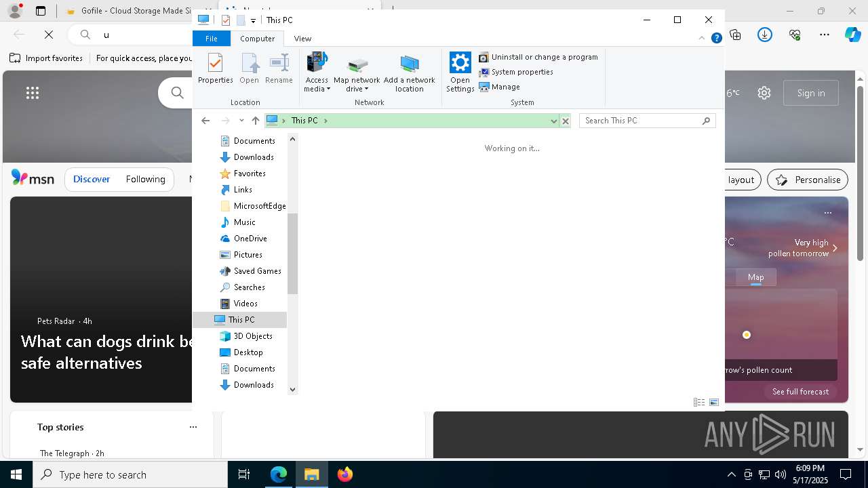Open the File ribbon tab

(x=212, y=39)
